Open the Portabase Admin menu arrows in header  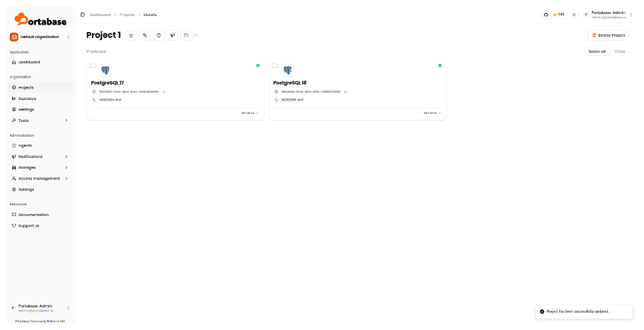631,15
